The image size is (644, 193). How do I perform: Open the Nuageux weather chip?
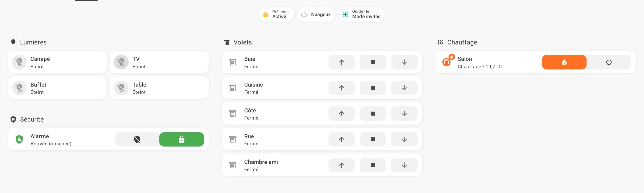[x=316, y=14]
